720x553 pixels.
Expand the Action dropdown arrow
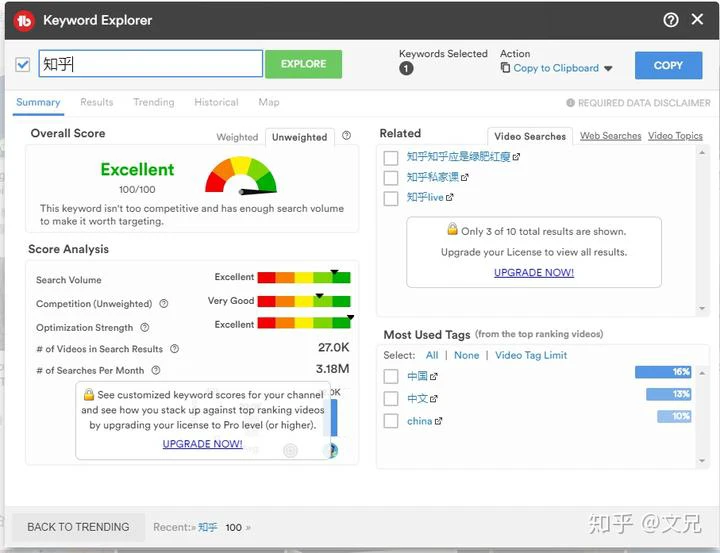click(608, 68)
